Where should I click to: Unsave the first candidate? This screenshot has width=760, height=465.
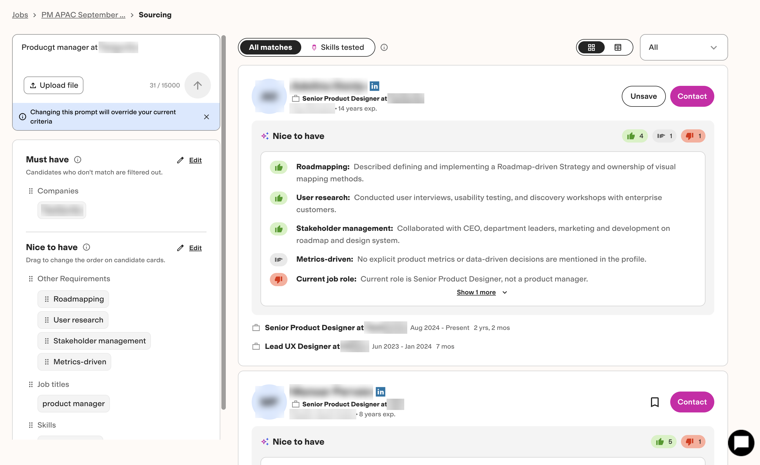click(x=643, y=96)
